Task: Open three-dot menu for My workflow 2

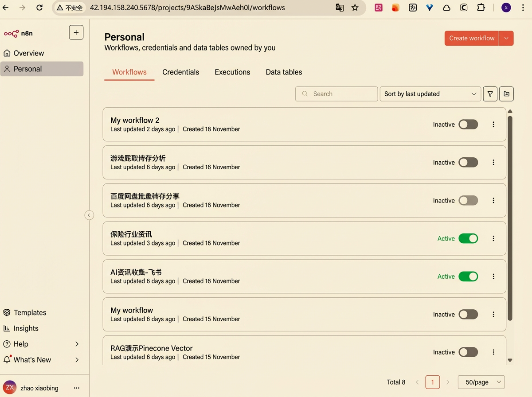Action: tap(493, 125)
